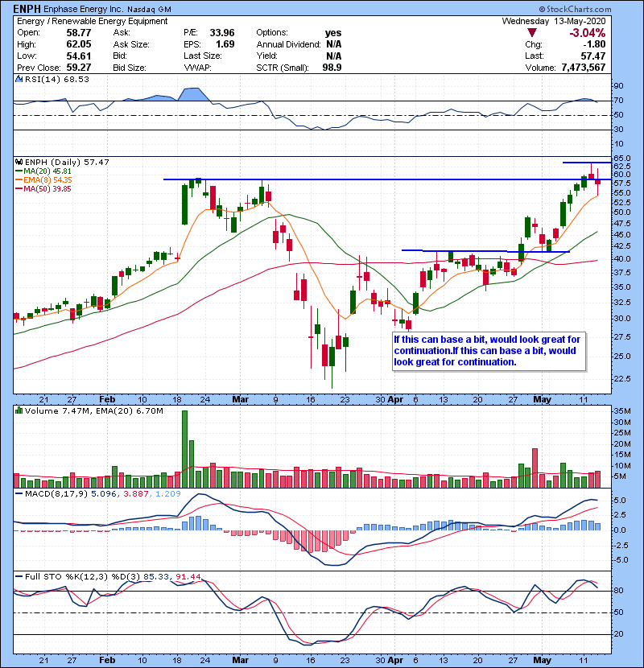
Task: Click the Chg value -1.80
Action: [594, 44]
